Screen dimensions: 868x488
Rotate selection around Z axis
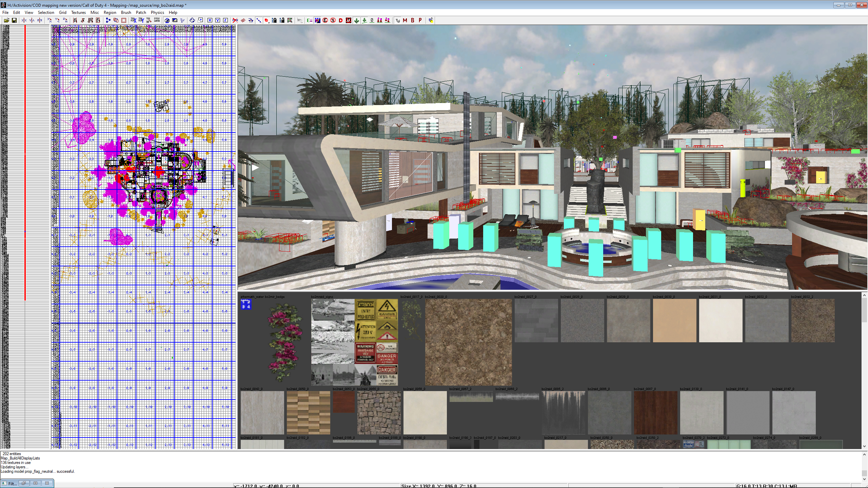point(65,20)
